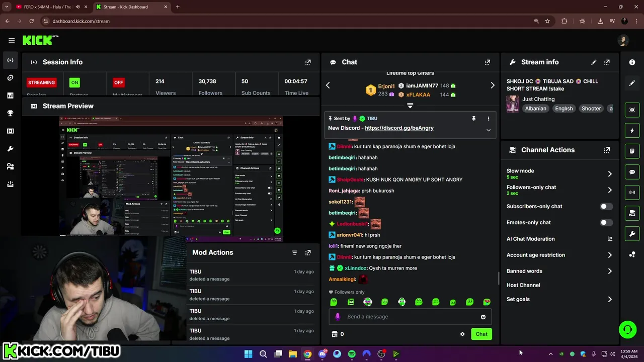Open the user profile avatar menu
Image resolution: width=644 pixels, height=362 pixels.
pos(623,40)
